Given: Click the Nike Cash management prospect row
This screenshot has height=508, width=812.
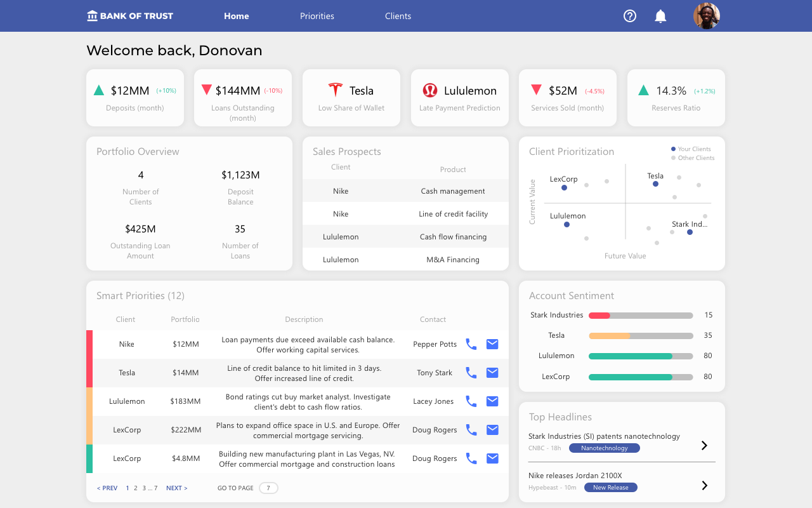Looking at the screenshot, I should point(405,191).
